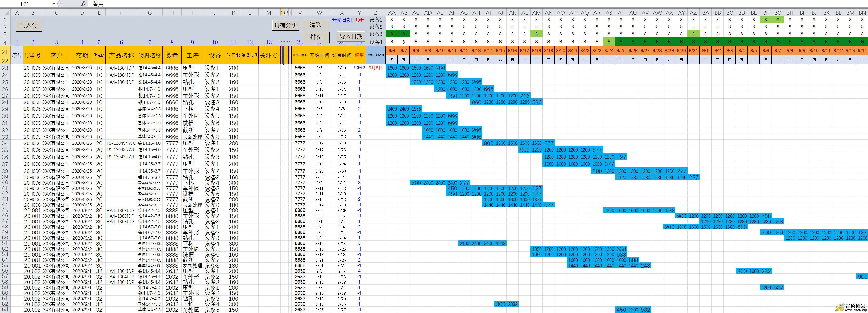This screenshot has width=868, height=313.
Task: Click the 写入订 button
Action: tap(29, 25)
